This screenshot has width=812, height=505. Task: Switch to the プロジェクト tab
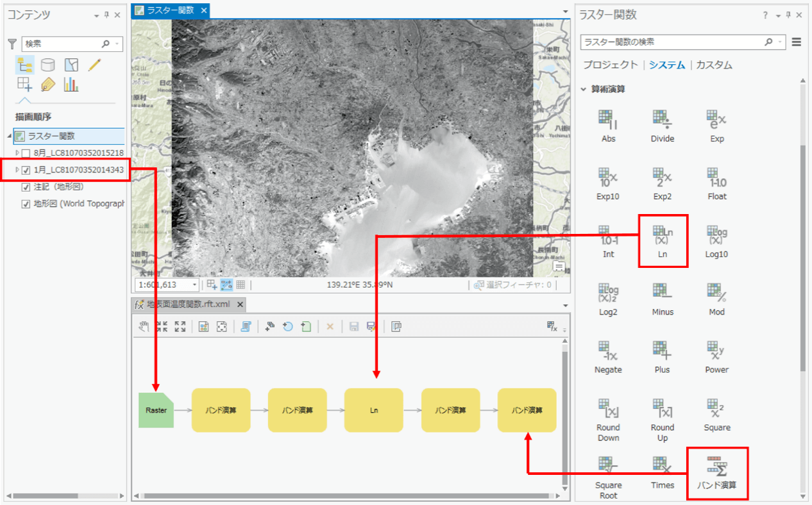pyautogui.click(x=610, y=65)
